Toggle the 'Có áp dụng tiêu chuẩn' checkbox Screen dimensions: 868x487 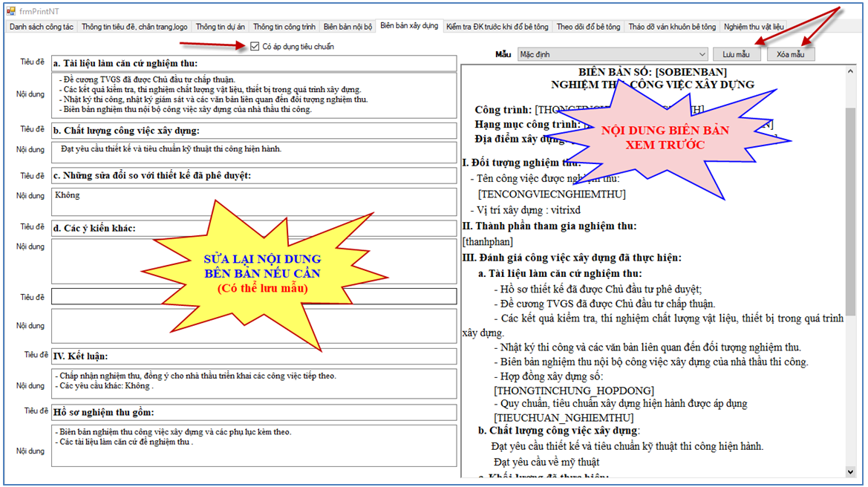[255, 47]
